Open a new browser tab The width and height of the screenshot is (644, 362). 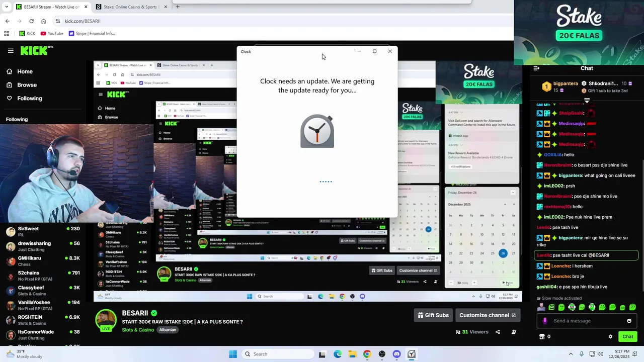[x=178, y=7]
